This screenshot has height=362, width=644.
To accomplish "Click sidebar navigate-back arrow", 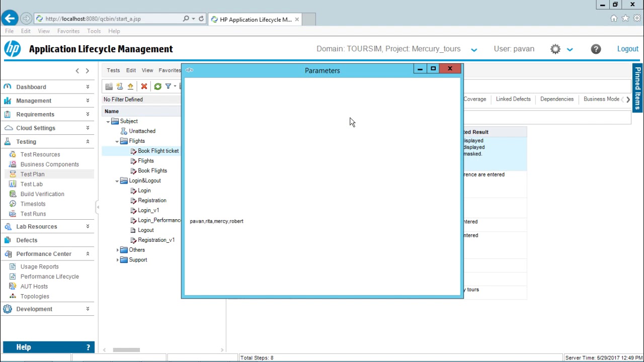I will 77,71.
